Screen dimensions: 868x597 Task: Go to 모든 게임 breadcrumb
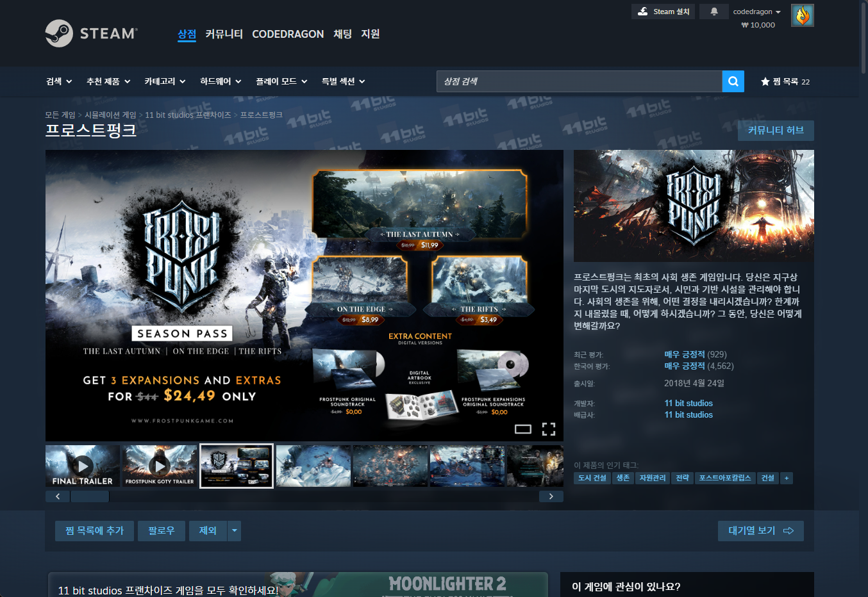coord(60,115)
